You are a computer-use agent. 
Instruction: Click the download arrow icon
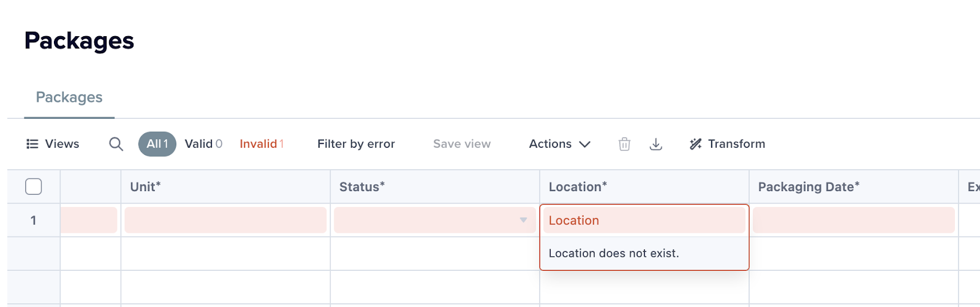point(655,144)
